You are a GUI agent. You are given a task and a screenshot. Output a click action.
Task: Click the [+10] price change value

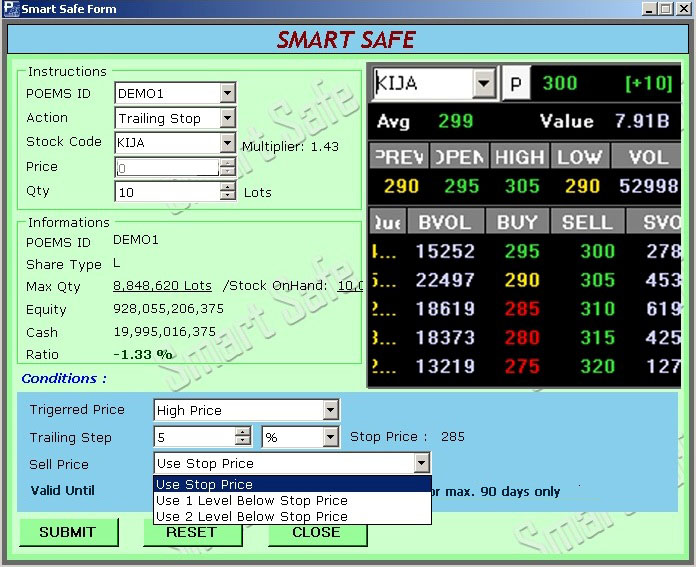(649, 83)
